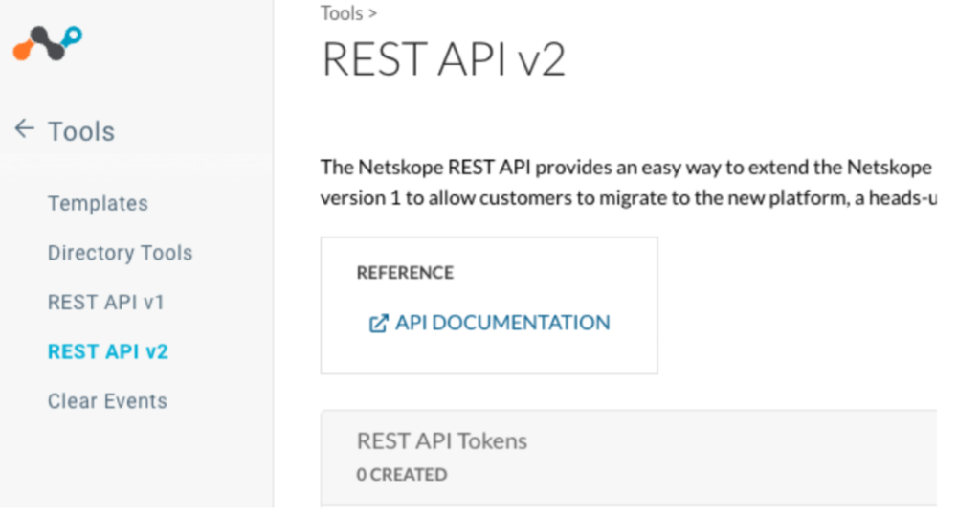Click the external link icon beside API Documentation
The width and height of the screenshot is (980, 519).
click(x=378, y=324)
